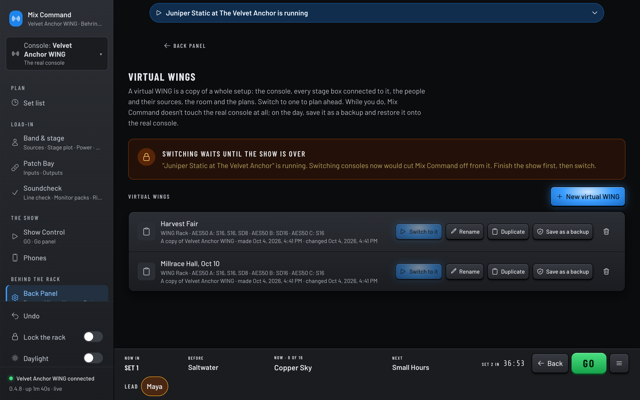The height and width of the screenshot is (400, 640).
Task: Click the SET 1 indicator
Action: [x=131, y=368]
